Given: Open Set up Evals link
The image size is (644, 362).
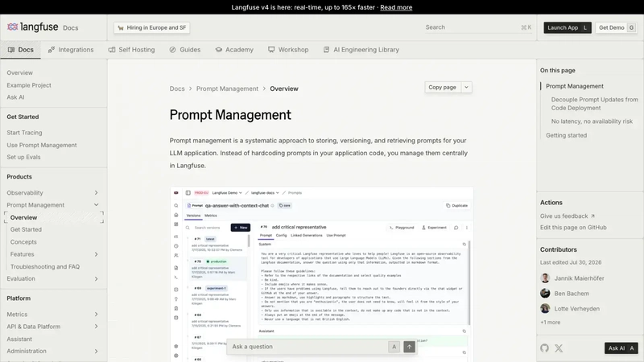Looking at the screenshot, I should tap(23, 157).
